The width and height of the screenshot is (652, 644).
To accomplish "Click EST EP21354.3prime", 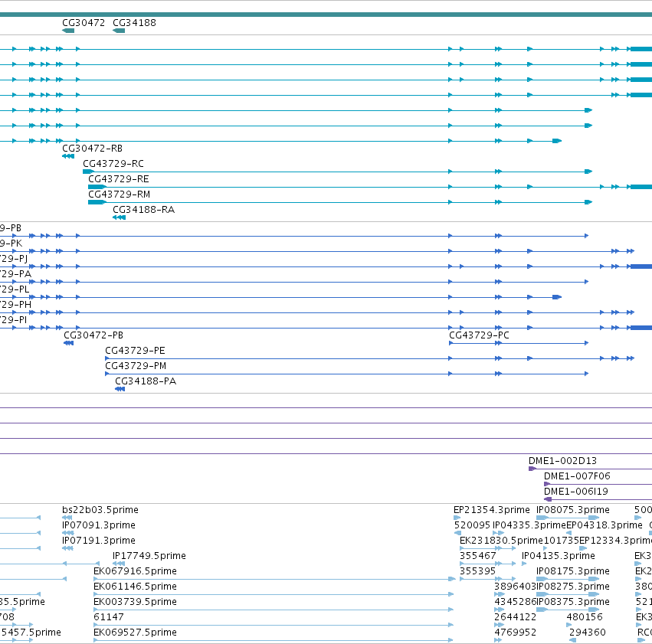I will point(492,510).
